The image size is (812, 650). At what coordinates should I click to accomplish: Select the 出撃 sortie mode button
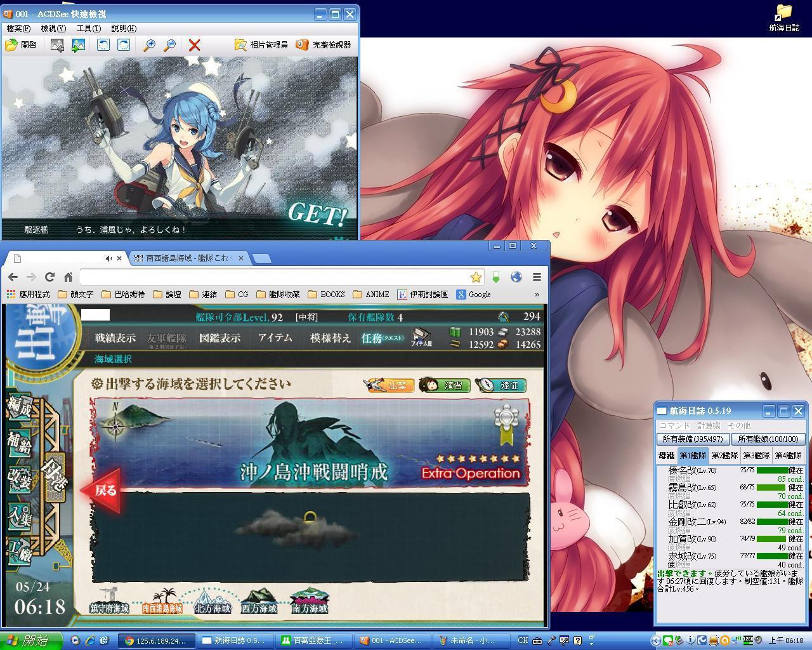coord(390,385)
